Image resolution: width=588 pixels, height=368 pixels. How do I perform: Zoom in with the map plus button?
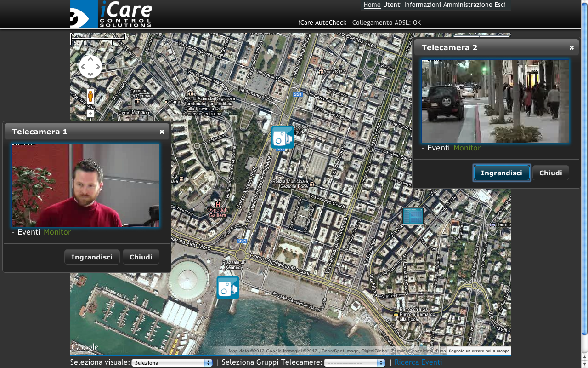click(90, 114)
